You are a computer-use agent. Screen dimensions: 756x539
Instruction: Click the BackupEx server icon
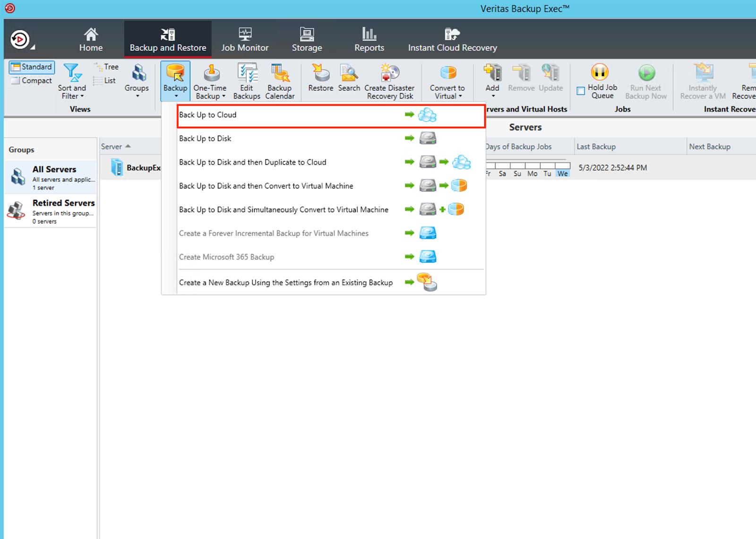click(x=117, y=167)
